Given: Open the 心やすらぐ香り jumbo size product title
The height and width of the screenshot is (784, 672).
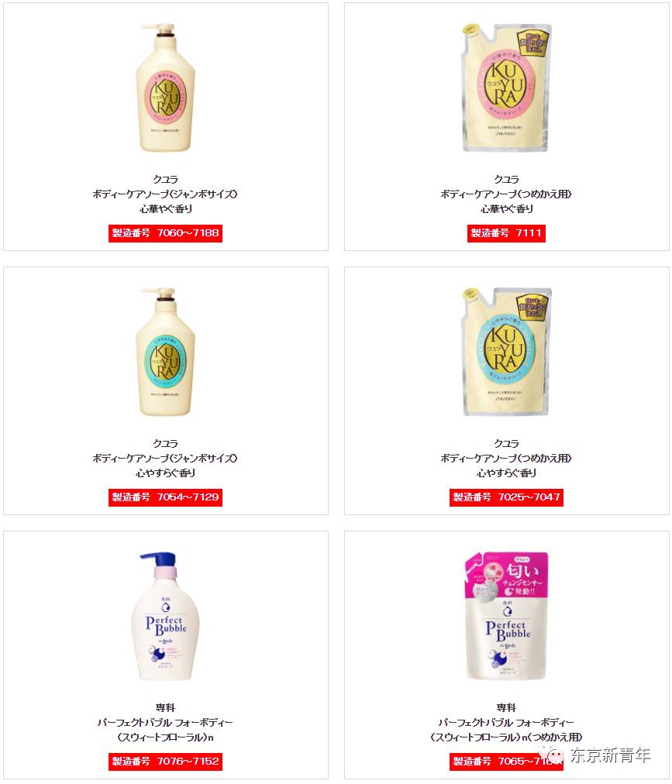Looking at the screenshot, I should click(165, 458).
